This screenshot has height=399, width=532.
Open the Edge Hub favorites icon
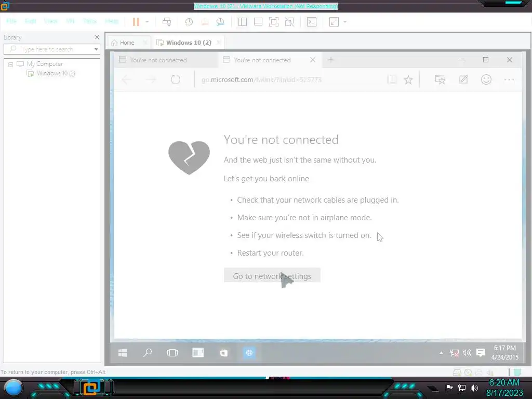pyautogui.click(x=440, y=79)
